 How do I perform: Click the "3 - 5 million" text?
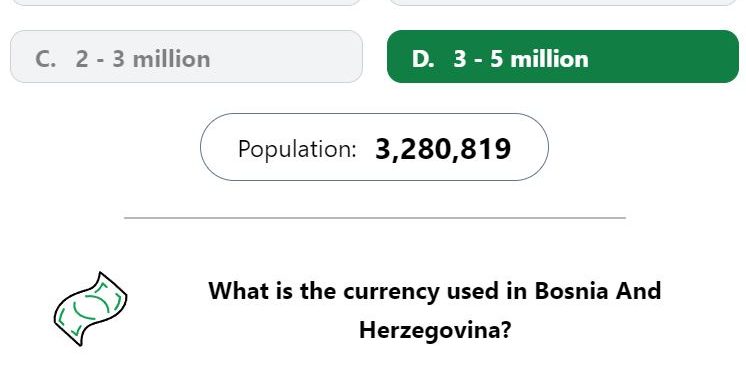[x=521, y=59]
